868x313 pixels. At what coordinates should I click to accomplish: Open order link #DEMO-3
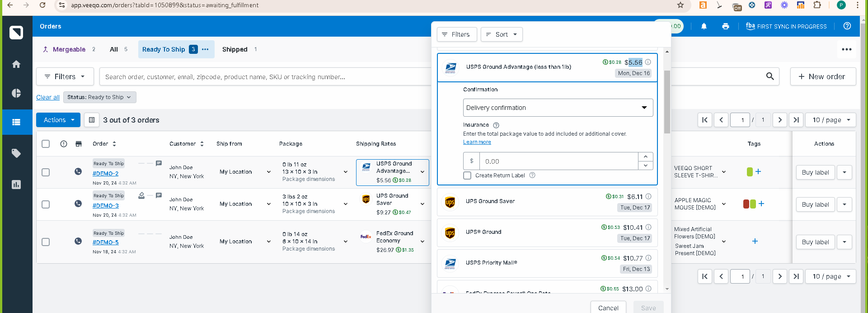coord(106,205)
